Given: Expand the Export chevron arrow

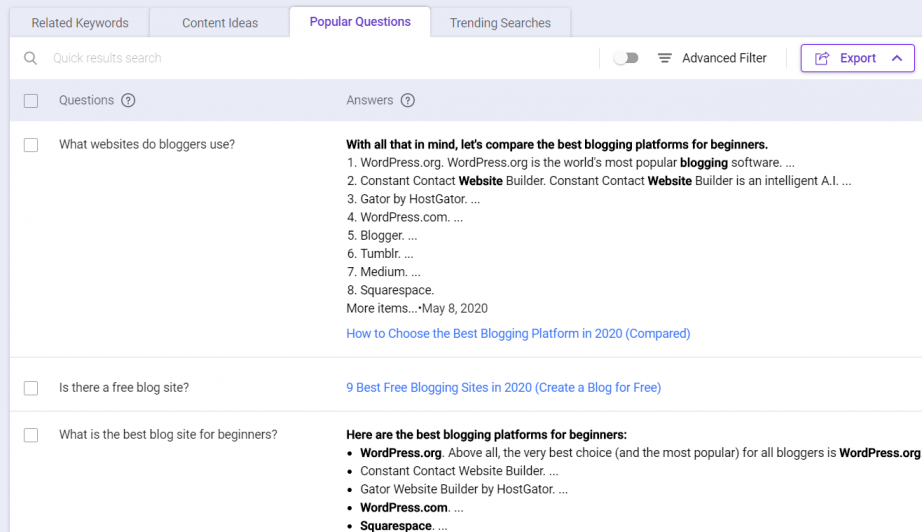Looking at the screenshot, I should click(x=897, y=58).
